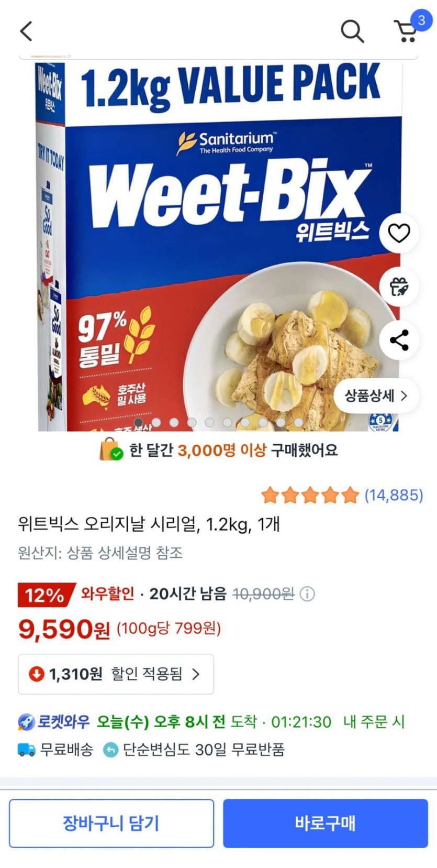Expand the 1,310원 할인 적용됨 box
The width and height of the screenshot is (437, 868).
tap(116, 674)
